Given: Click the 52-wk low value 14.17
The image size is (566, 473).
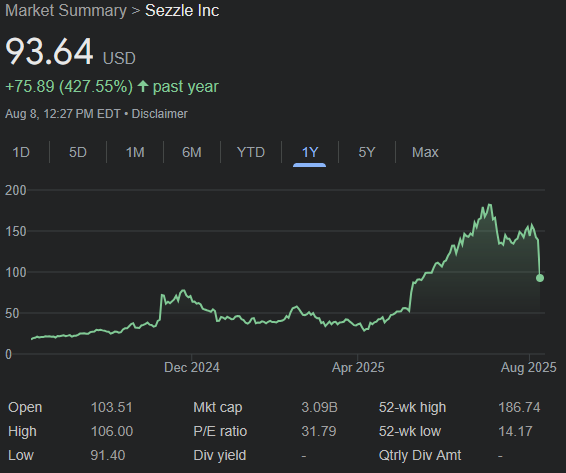Looking at the screenshot, I should [515, 431].
